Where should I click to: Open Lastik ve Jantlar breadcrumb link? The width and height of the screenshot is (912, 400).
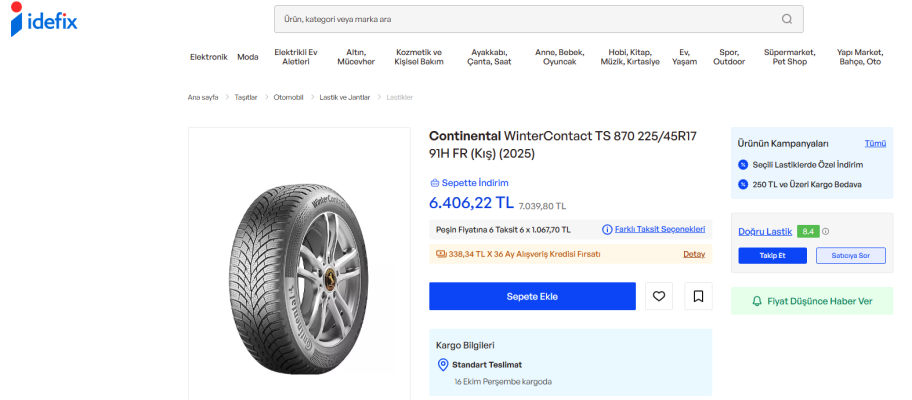point(344,97)
